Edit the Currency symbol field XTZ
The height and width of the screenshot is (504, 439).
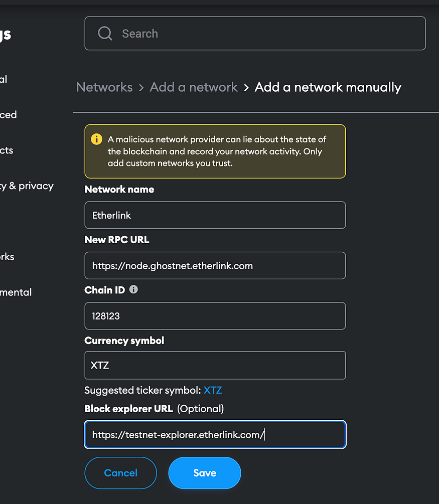(x=215, y=365)
